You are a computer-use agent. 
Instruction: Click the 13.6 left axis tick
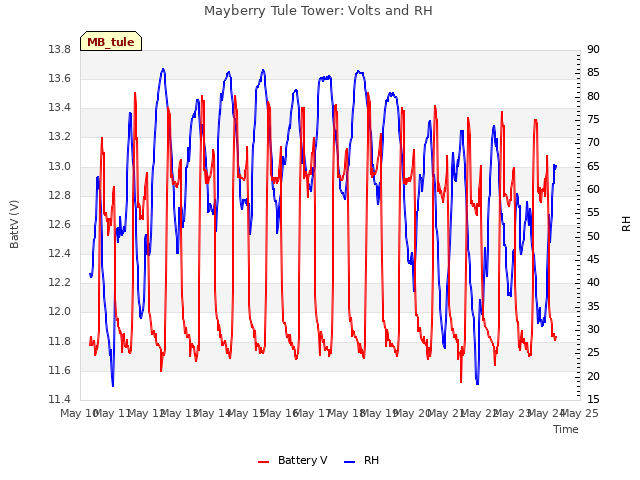pos(60,79)
